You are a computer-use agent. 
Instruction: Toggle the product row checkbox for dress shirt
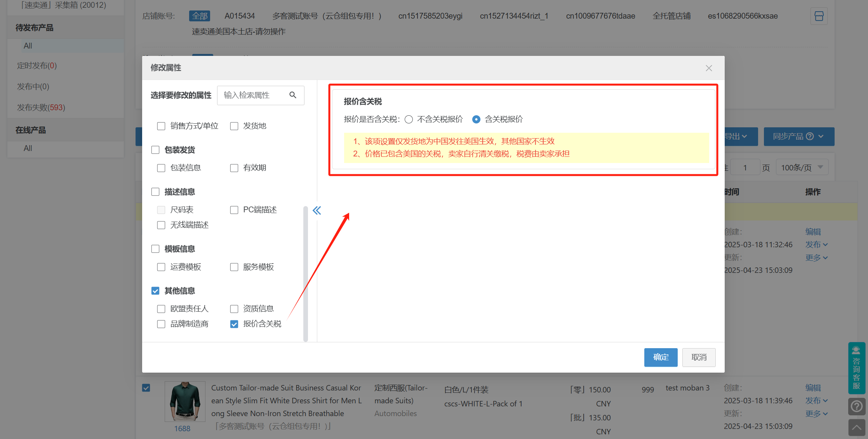click(x=146, y=388)
